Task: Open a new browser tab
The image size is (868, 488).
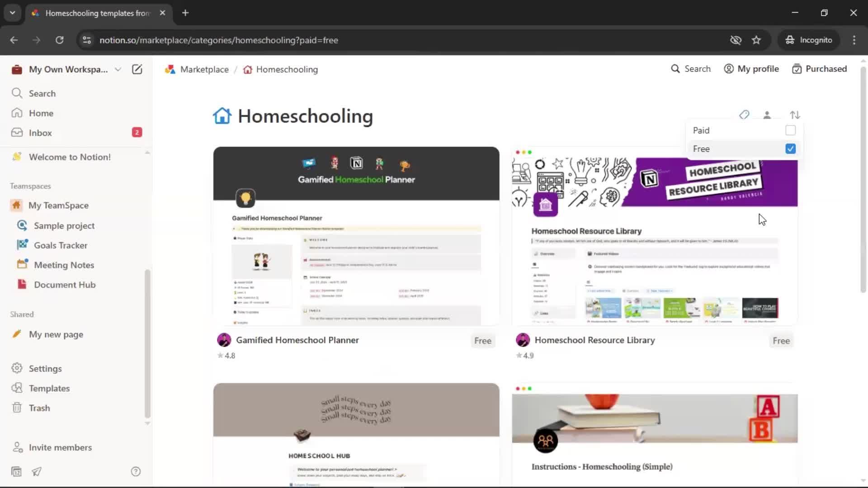Action: (x=185, y=13)
